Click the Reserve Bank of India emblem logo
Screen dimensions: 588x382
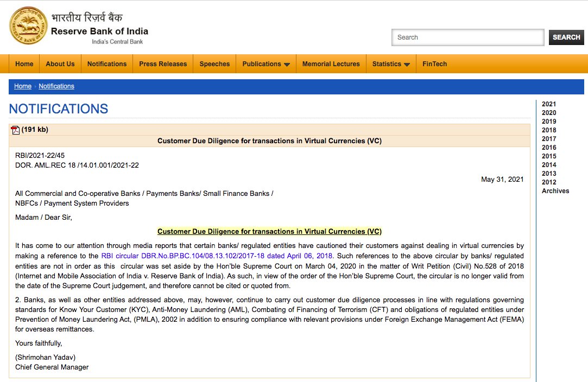point(28,26)
